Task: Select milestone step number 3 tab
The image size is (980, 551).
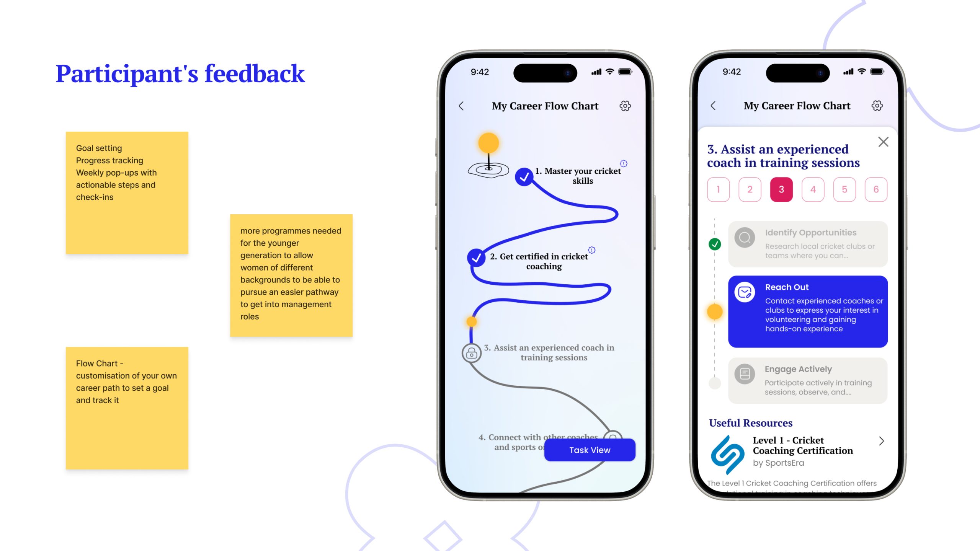Action: pyautogui.click(x=781, y=189)
